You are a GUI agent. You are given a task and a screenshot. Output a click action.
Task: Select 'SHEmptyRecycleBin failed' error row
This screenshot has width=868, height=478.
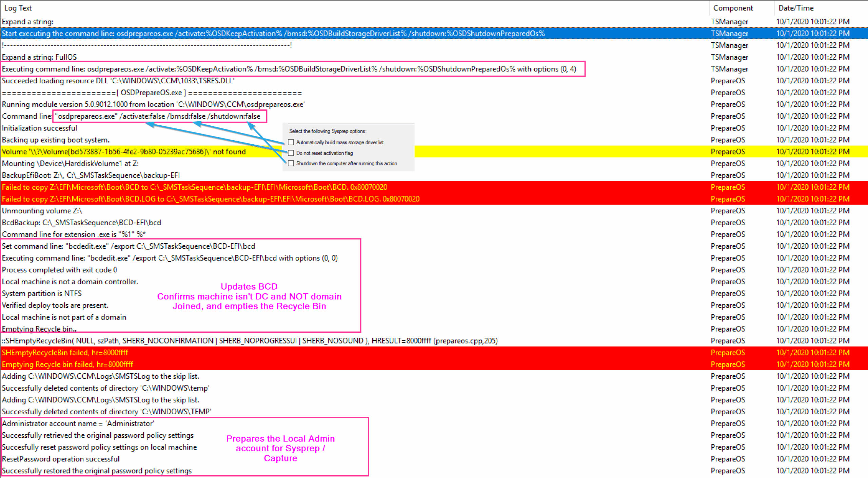click(65, 353)
